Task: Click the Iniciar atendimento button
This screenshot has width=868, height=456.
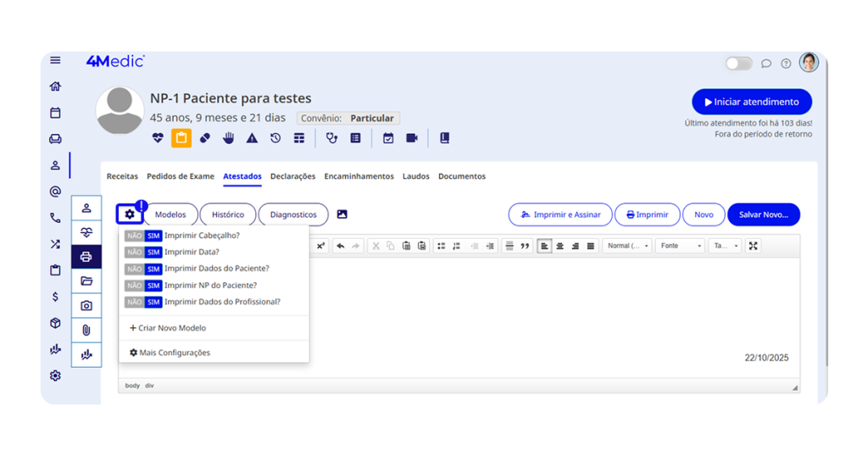Action: tap(751, 102)
